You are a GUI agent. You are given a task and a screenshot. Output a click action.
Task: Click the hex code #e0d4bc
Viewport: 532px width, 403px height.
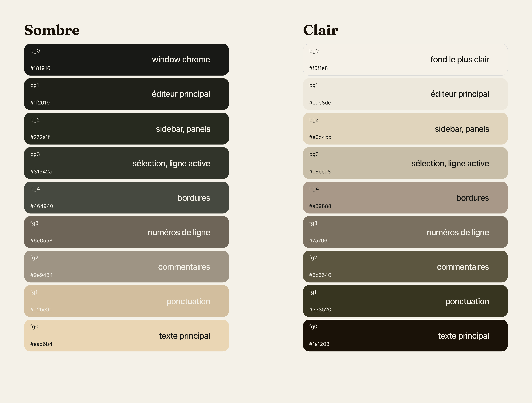pos(320,137)
